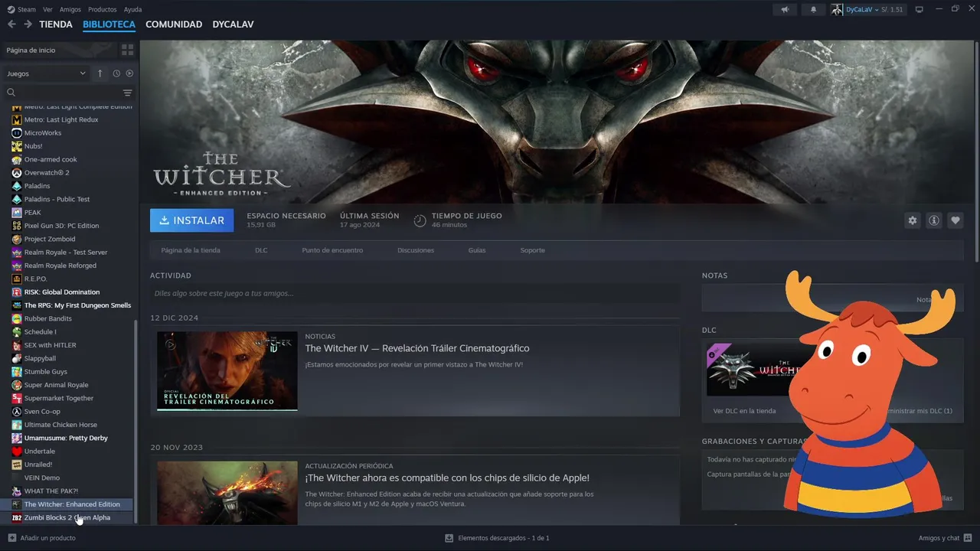Select R.E.P.O. icon in list
This screenshot has height=551, width=980.
[x=17, y=279]
